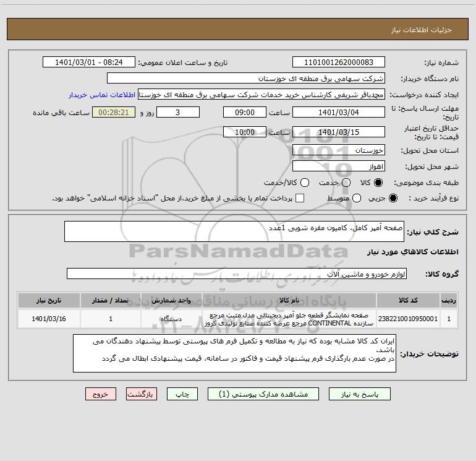This screenshot has height=461, width=476.
Task: Click the announcement date field 1401/03/01 - 08:24
Action: pos(89,62)
